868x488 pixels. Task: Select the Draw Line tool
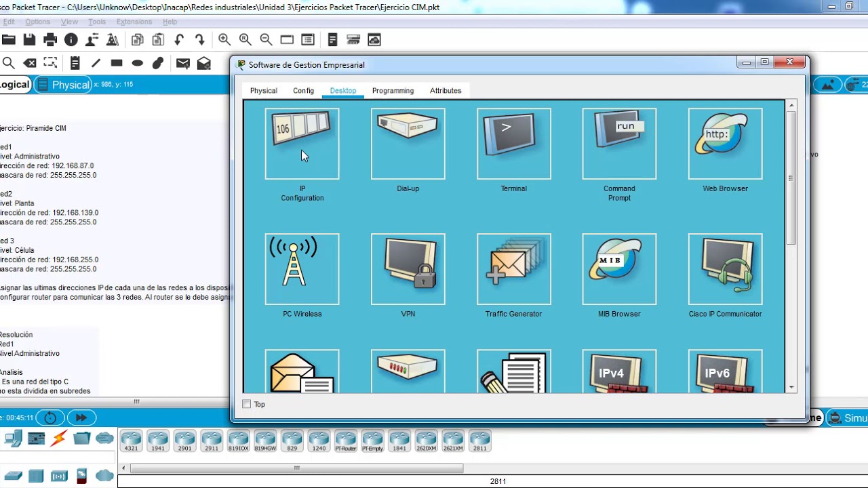point(96,63)
